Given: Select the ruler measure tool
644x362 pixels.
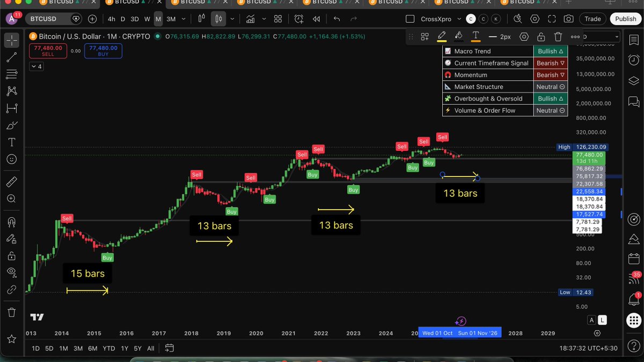Looking at the screenshot, I should pyautogui.click(x=11, y=182).
